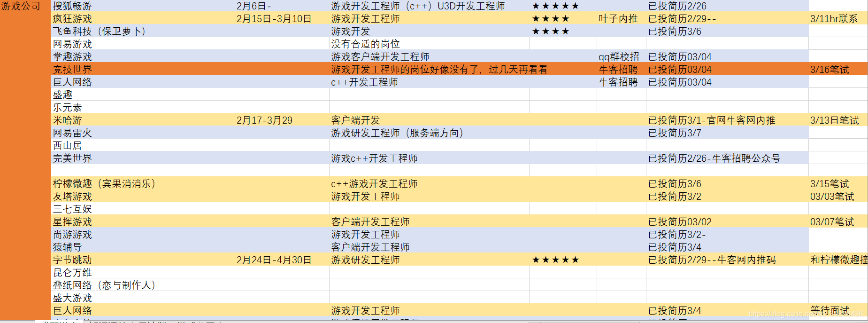Select the "盛趣" company cell

(x=143, y=95)
